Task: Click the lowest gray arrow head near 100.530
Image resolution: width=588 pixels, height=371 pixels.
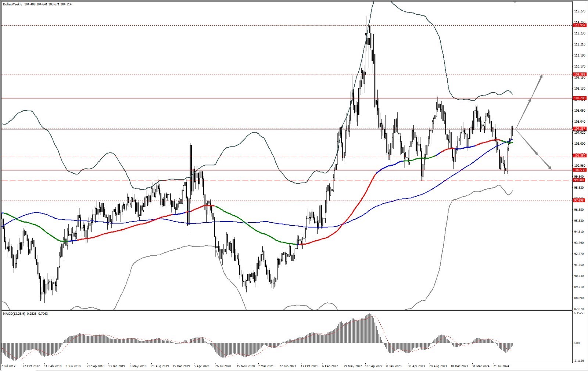Action: [x=549, y=168]
